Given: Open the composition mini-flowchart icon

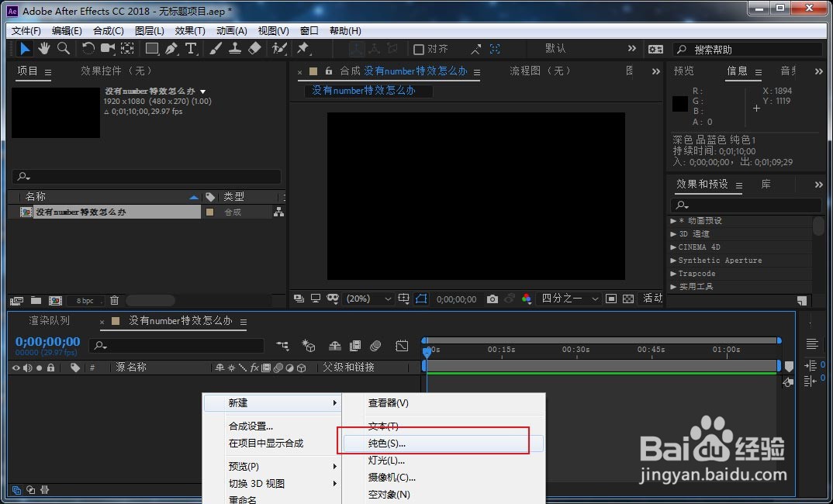Looking at the screenshot, I should click(283, 347).
